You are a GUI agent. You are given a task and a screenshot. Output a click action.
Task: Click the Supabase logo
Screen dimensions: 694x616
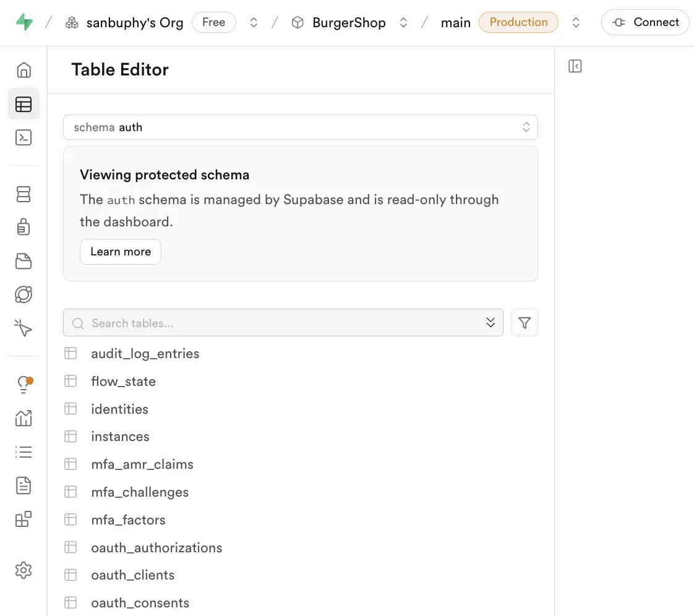pyautogui.click(x=24, y=22)
